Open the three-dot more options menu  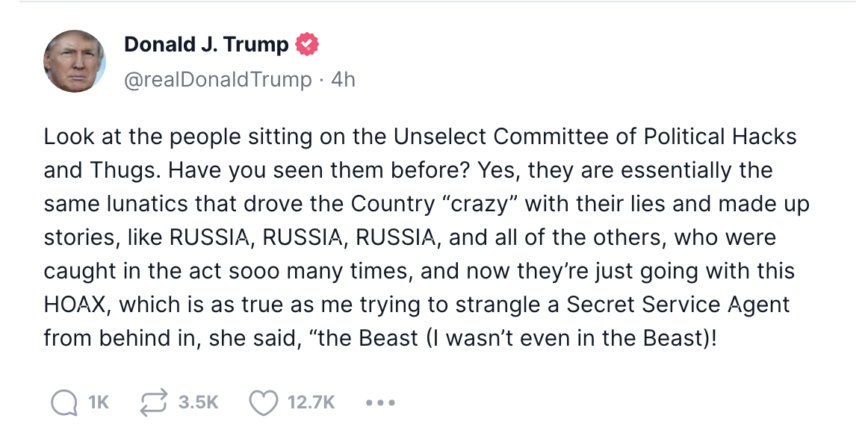[x=380, y=403]
